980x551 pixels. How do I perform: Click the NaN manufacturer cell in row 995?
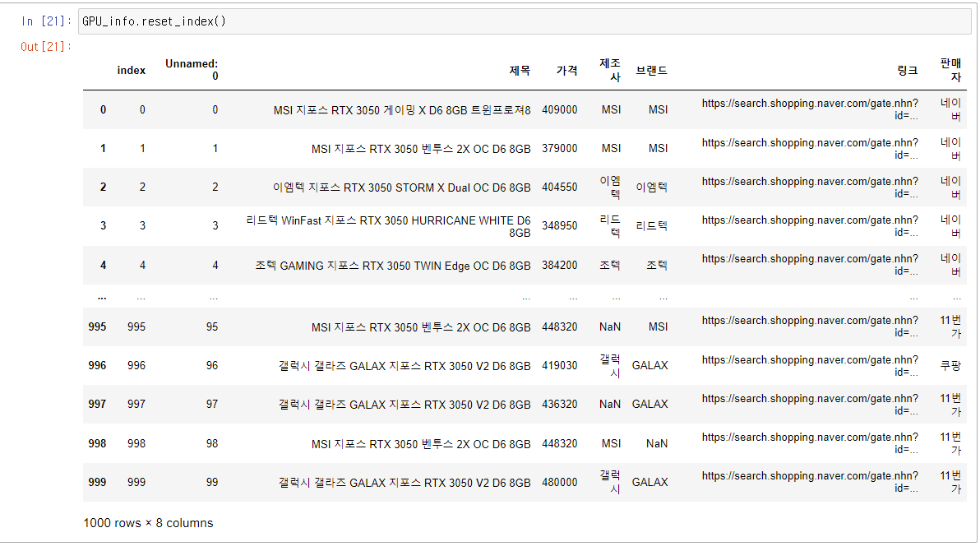(610, 327)
